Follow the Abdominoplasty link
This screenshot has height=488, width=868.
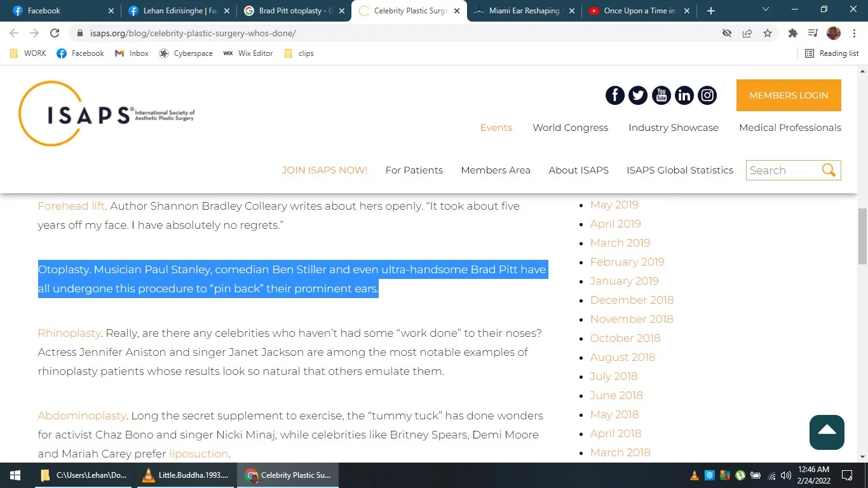click(x=82, y=416)
